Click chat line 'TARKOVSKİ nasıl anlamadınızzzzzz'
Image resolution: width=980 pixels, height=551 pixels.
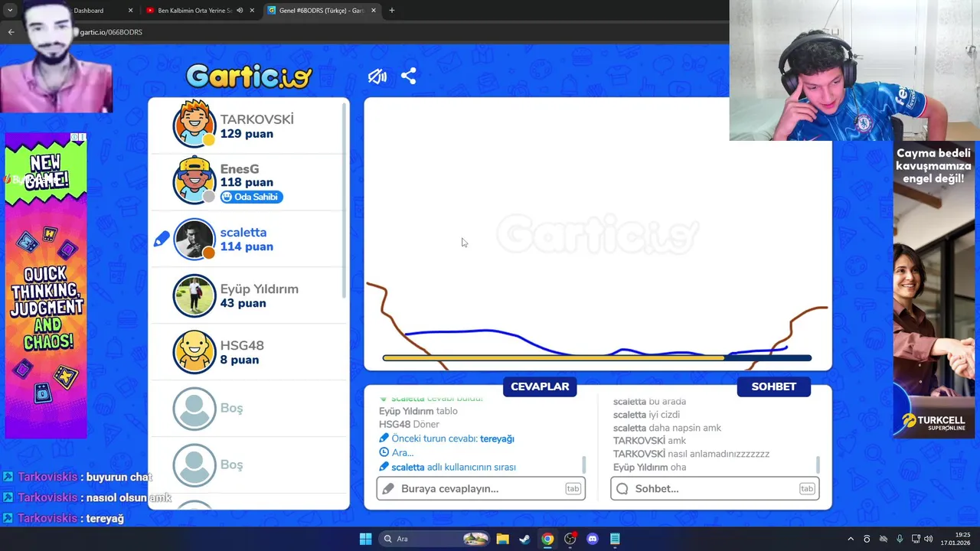tap(691, 454)
